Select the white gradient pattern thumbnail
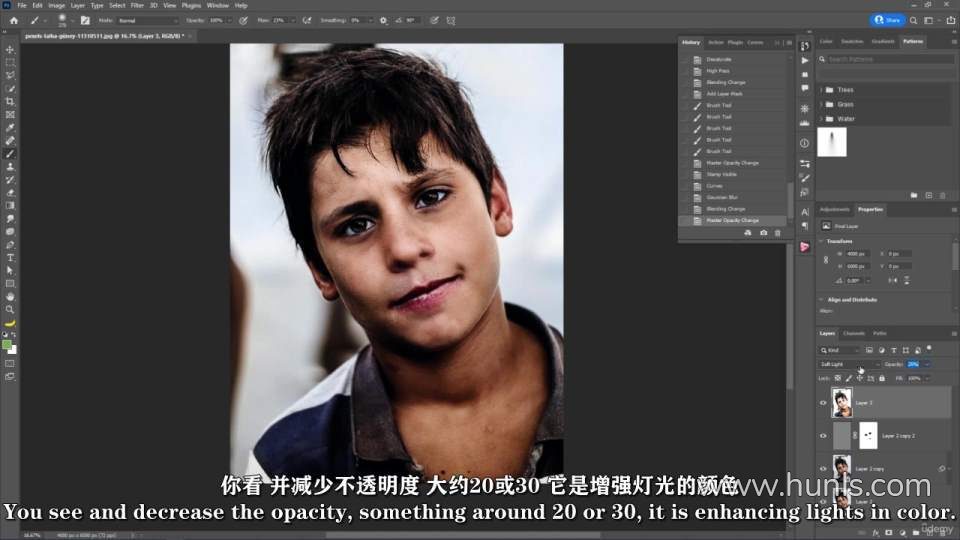 point(832,142)
